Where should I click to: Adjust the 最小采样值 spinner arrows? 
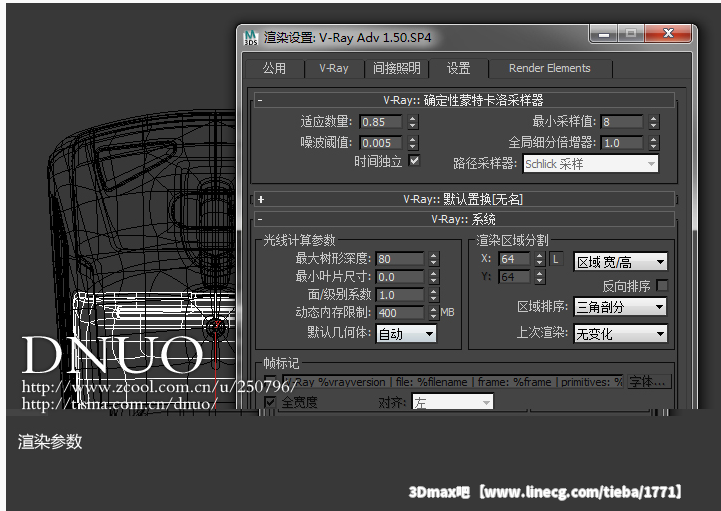click(653, 122)
